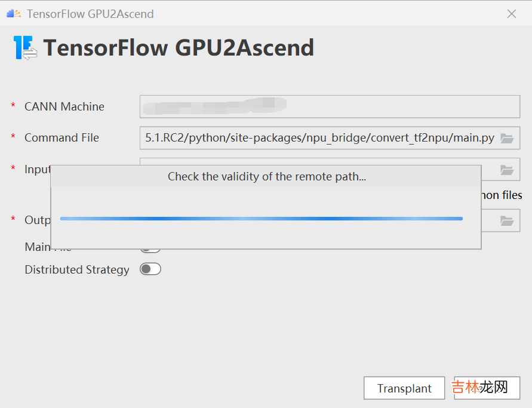Click the TensorFlow GPU2Ascend heading text

tap(179, 48)
